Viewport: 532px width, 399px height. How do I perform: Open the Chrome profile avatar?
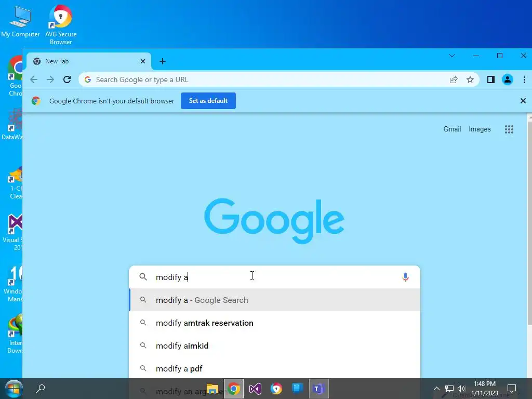[x=507, y=79]
